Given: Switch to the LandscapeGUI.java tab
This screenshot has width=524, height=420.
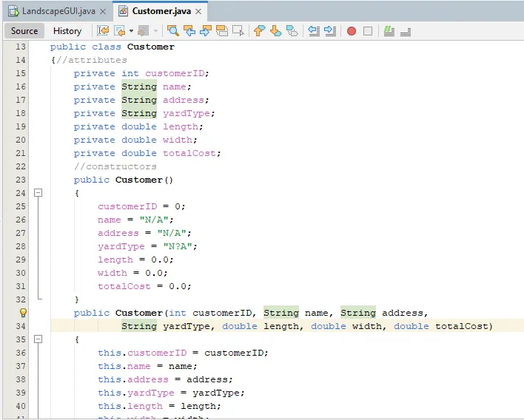Looking at the screenshot, I should tap(57, 11).
